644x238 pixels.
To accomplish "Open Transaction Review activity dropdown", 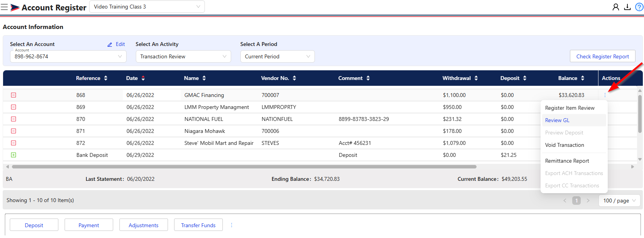I will pos(183,56).
